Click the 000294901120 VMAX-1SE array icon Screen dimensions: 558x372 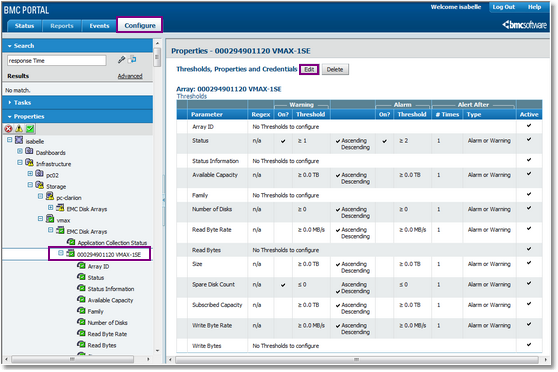tap(71, 254)
